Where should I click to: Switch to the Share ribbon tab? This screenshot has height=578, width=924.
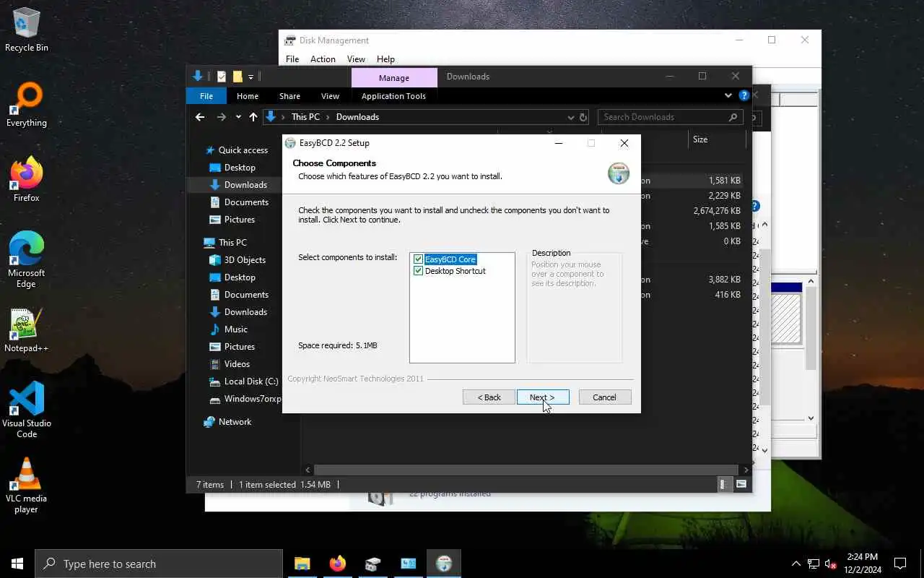289,96
